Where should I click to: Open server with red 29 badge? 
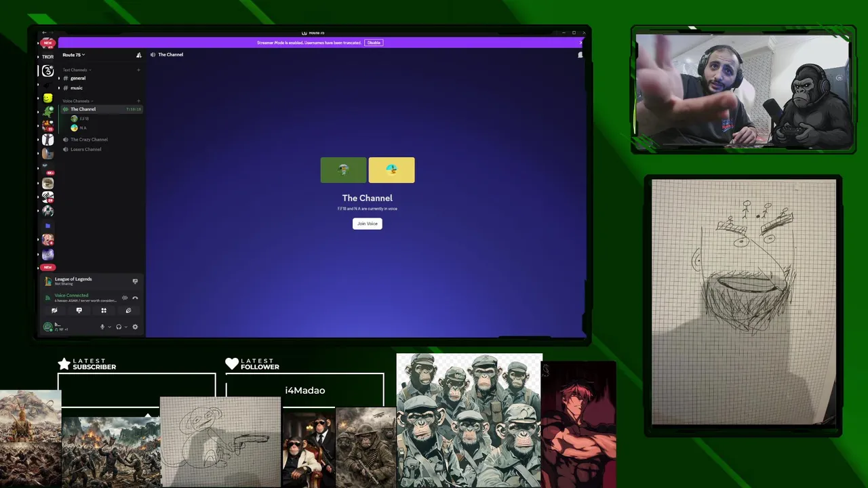coord(47,197)
